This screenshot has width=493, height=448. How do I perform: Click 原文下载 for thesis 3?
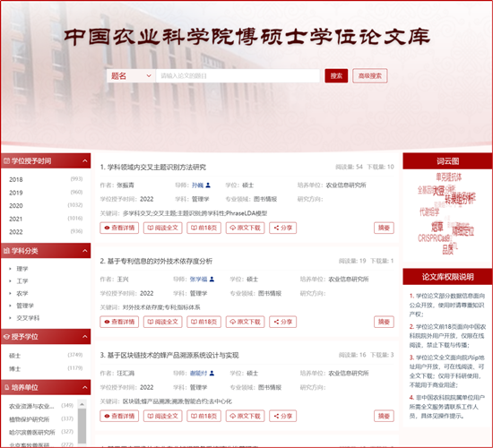[x=246, y=416]
